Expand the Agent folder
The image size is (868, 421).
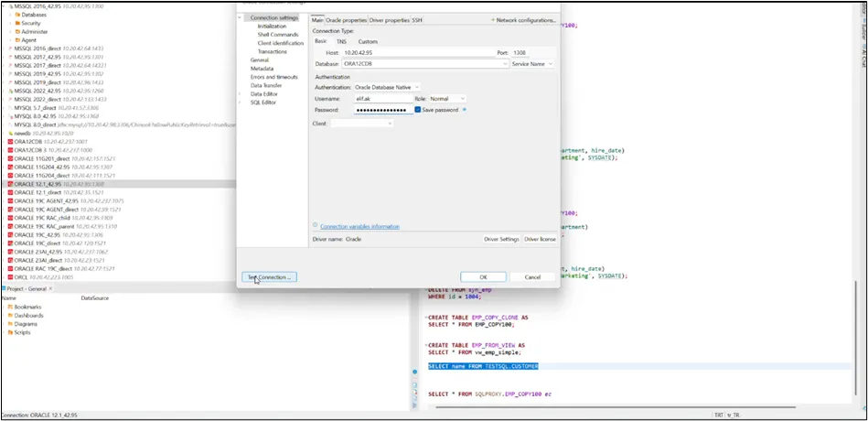[x=11, y=40]
